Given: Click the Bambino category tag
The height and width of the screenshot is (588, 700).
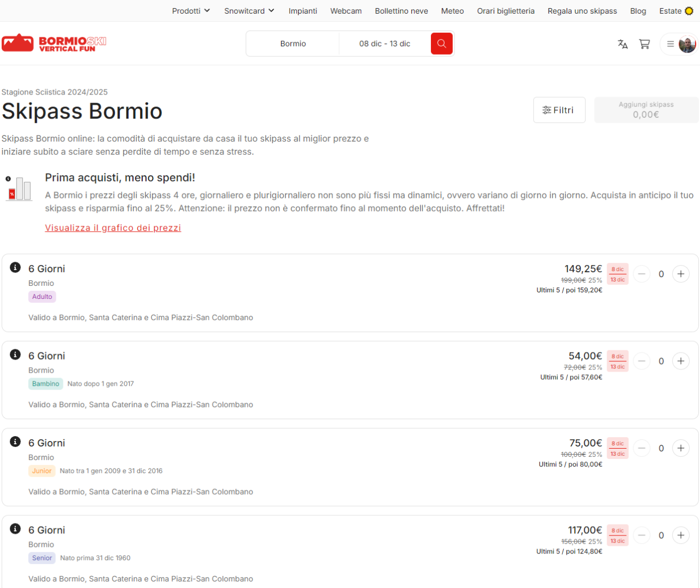Looking at the screenshot, I should (45, 384).
